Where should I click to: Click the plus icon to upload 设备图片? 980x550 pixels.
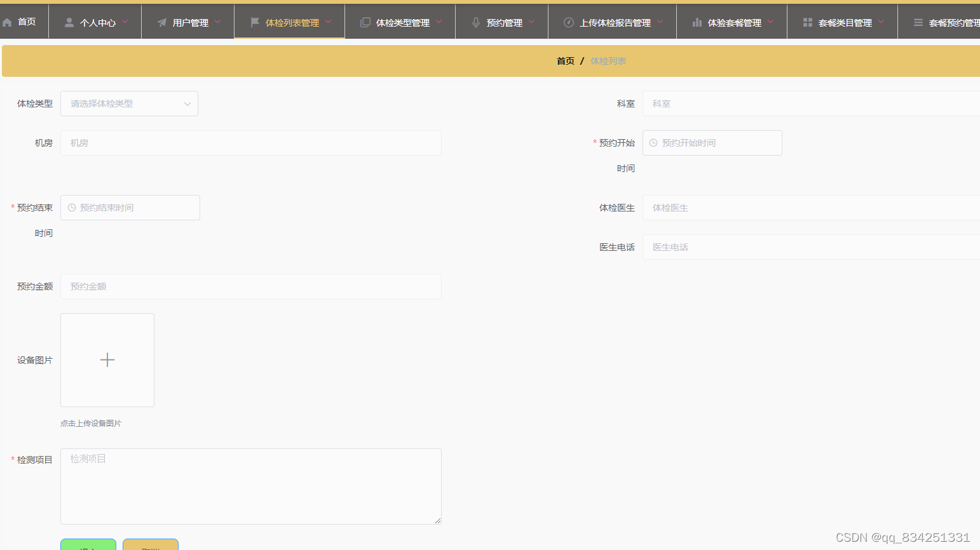[107, 360]
